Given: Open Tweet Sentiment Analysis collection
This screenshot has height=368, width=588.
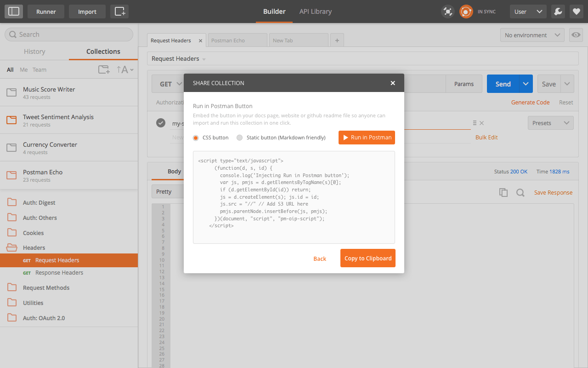Looking at the screenshot, I should [69, 120].
